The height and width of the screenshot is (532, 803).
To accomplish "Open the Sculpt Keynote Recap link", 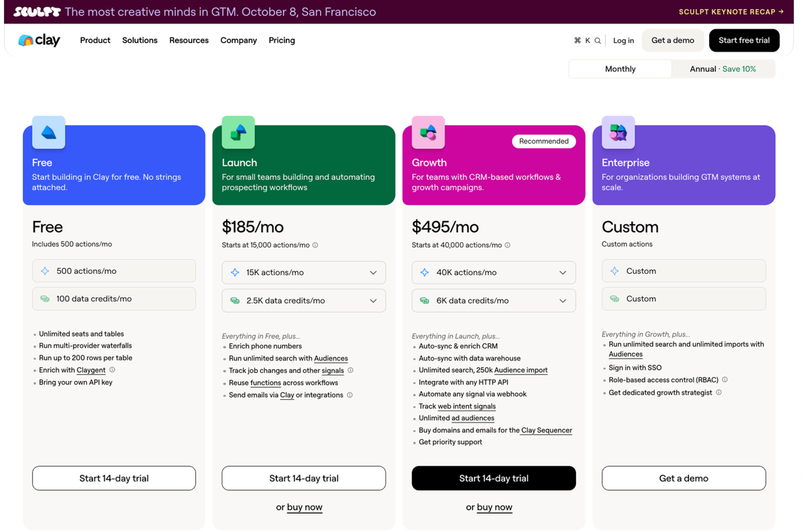I will point(731,12).
